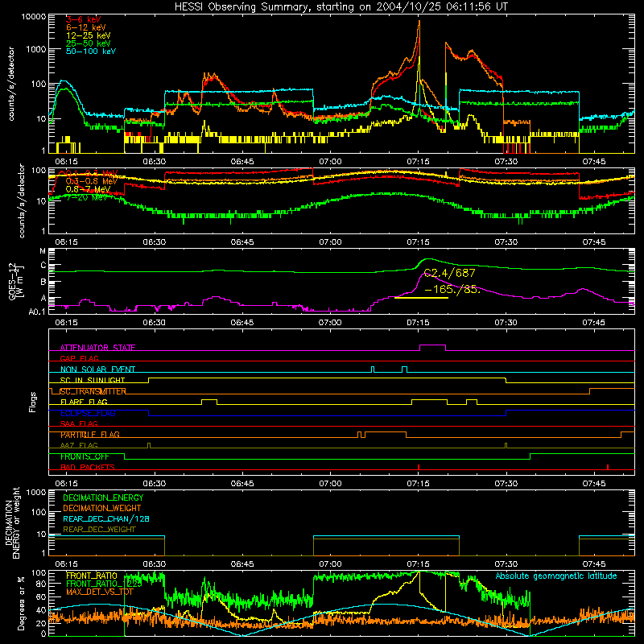This screenshot has width=644, height=644.
Task: Click "07:15" time tick under the GOES panel
Action: [418, 323]
